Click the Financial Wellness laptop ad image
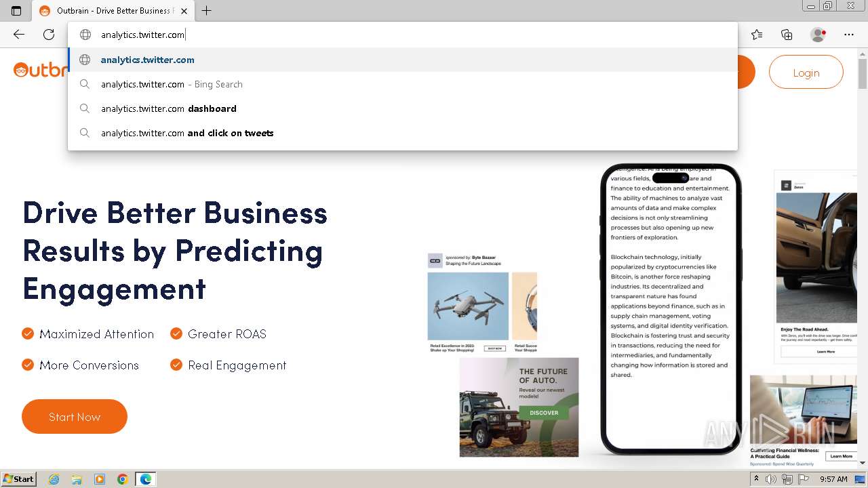The width and height of the screenshot is (868, 488). [x=804, y=409]
